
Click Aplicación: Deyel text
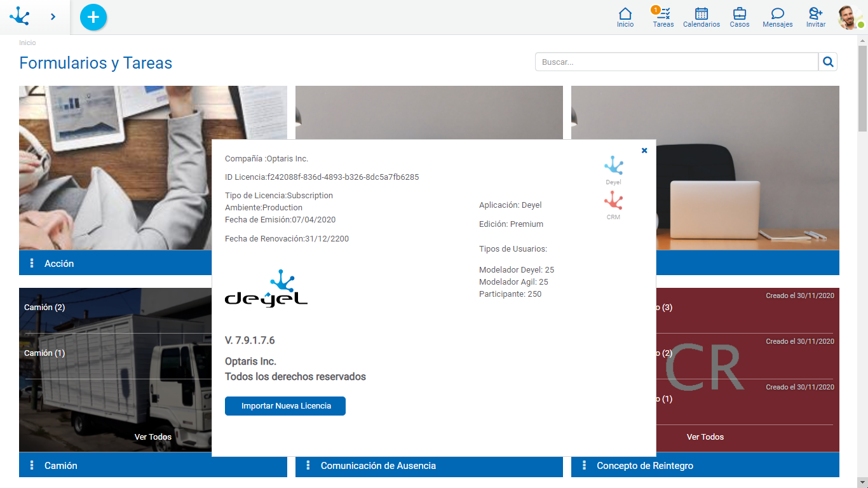[510, 205]
